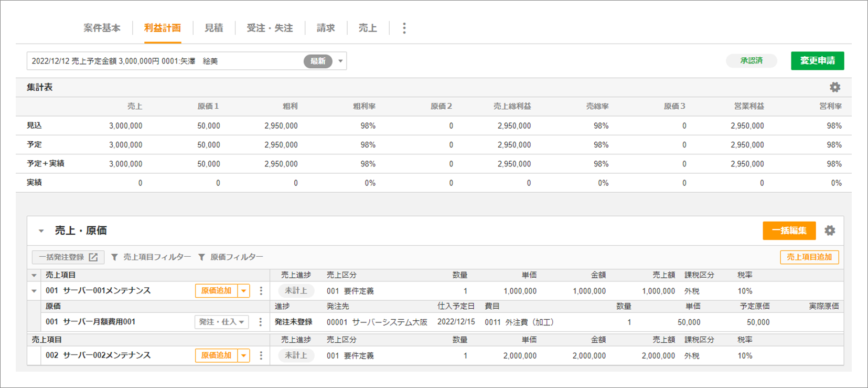The height and width of the screenshot is (388, 868).
Task: Click the orange 一括編集 button
Action: click(x=788, y=230)
